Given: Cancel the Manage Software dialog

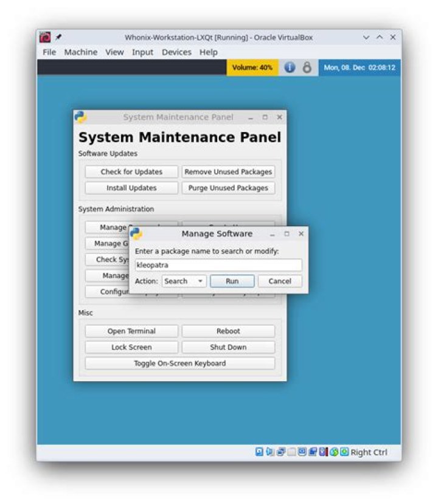Looking at the screenshot, I should pos(280,281).
